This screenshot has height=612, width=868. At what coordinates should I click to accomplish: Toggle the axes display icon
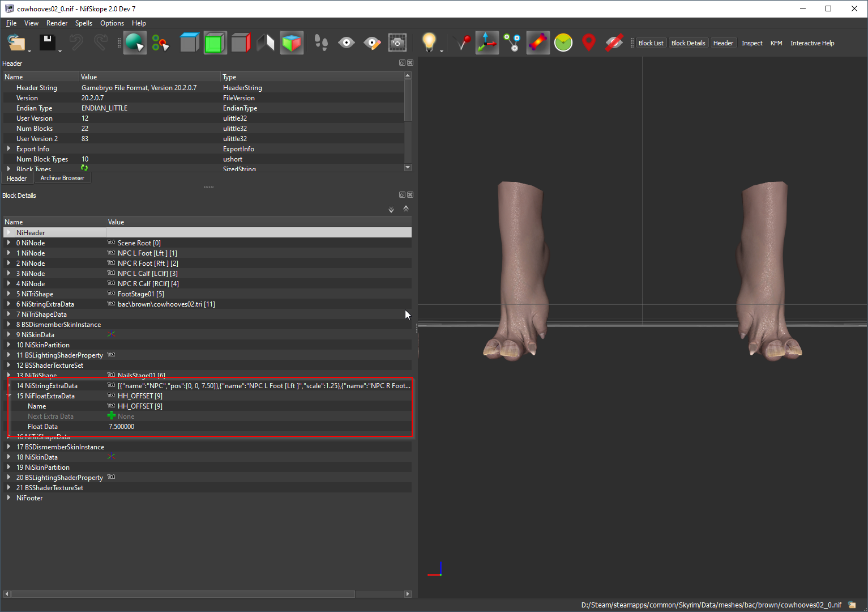487,43
